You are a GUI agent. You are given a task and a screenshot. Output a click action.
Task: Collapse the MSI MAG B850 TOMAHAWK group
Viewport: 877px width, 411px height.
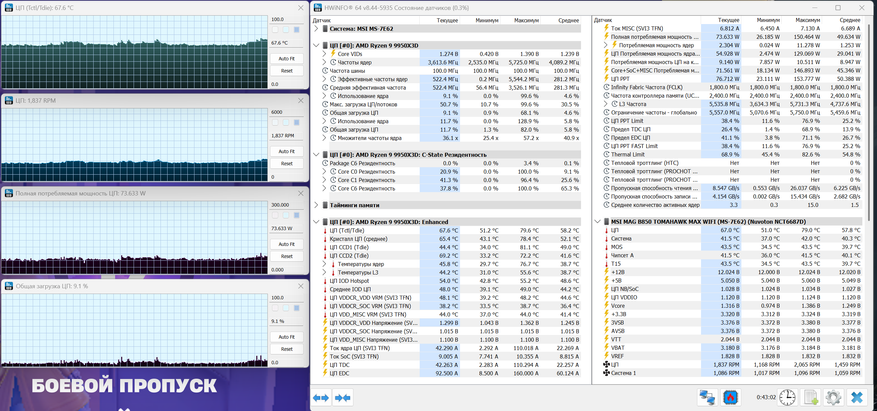pos(598,222)
